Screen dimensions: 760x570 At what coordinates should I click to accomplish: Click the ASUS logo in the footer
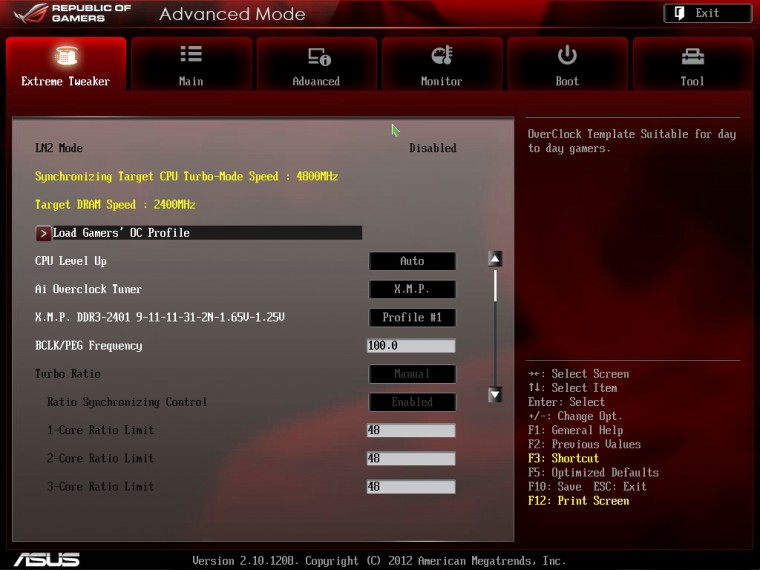pos(47,560)
